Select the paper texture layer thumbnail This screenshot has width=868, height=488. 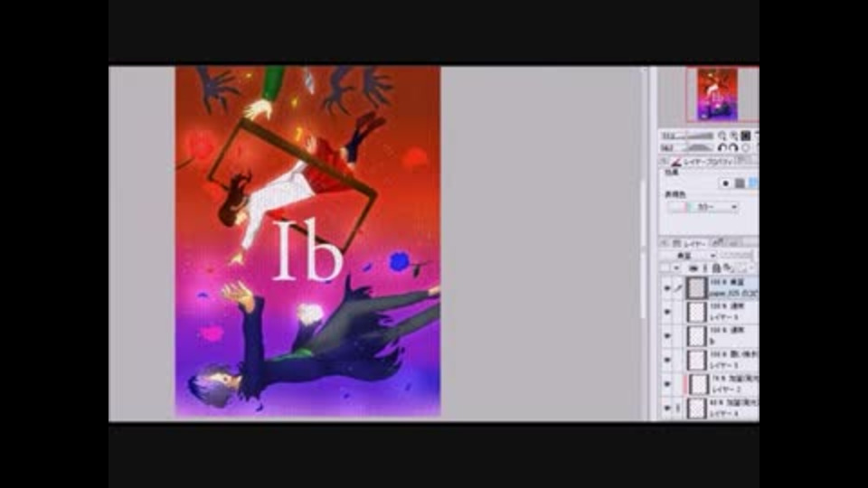696,287
